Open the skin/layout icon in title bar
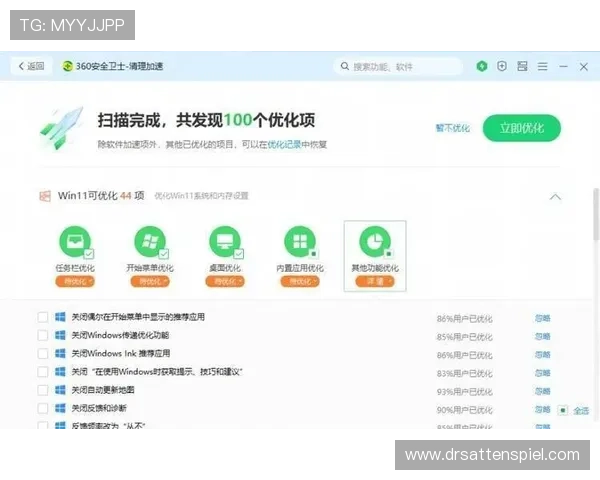The image size is (600, 480). coord(522,66)
